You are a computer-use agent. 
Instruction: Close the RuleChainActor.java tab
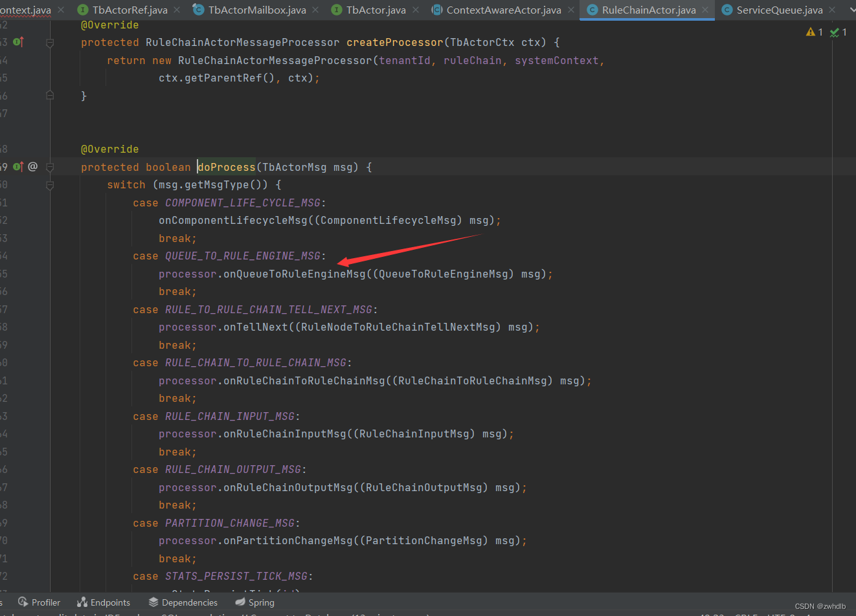coord(705,10)
